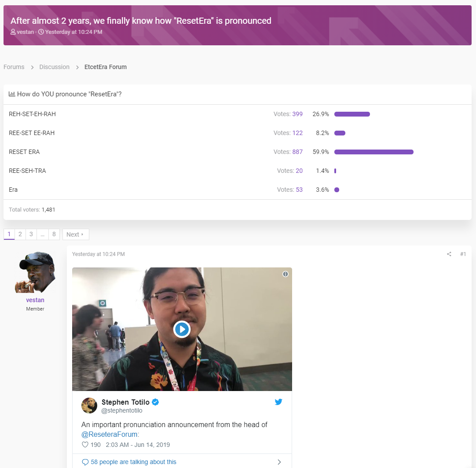Click the user icon beside vestan in header
476x468 pixels.
pyautogui.click(x=13, y=32)
